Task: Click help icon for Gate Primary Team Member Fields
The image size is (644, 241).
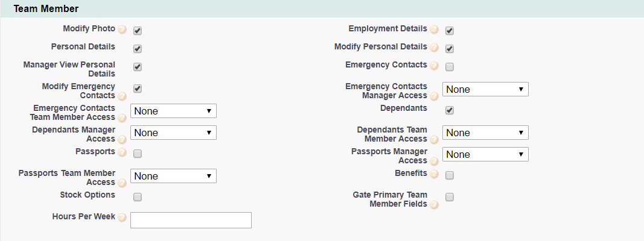Action: (x=435, y=205)
